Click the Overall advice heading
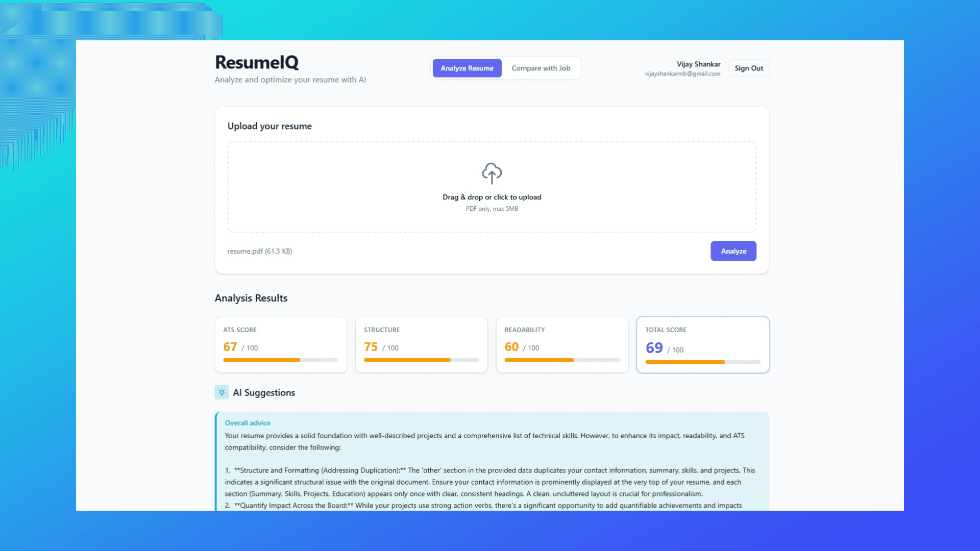This screenshot has height=551, width=980. pyautogui.click(x=248, y=422)
